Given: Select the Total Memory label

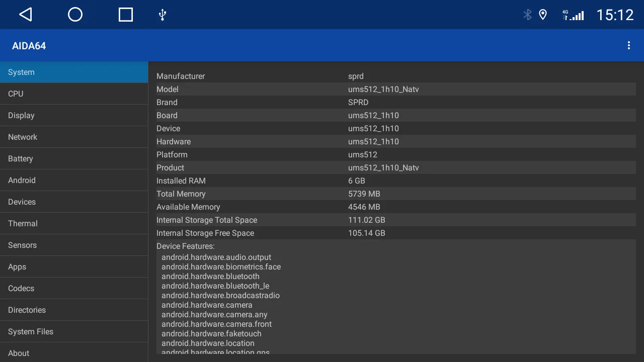Looking at the screenshot, I should pos(181,194).
